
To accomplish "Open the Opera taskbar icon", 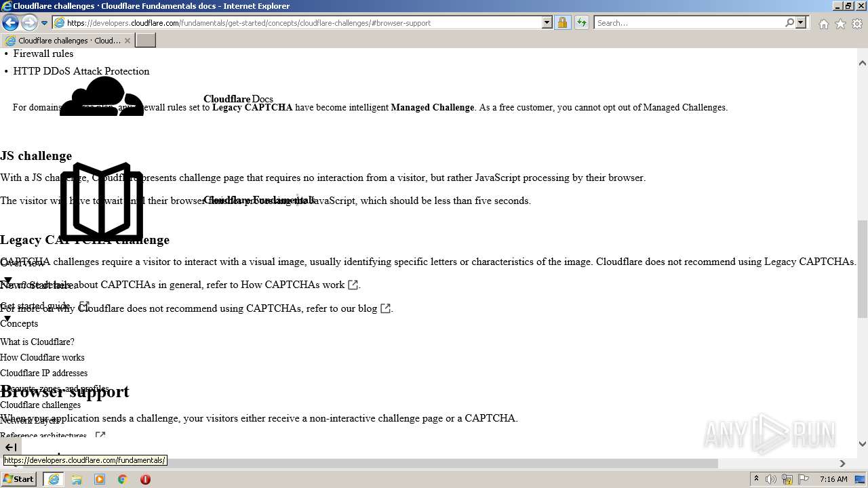I will point(145,479).
